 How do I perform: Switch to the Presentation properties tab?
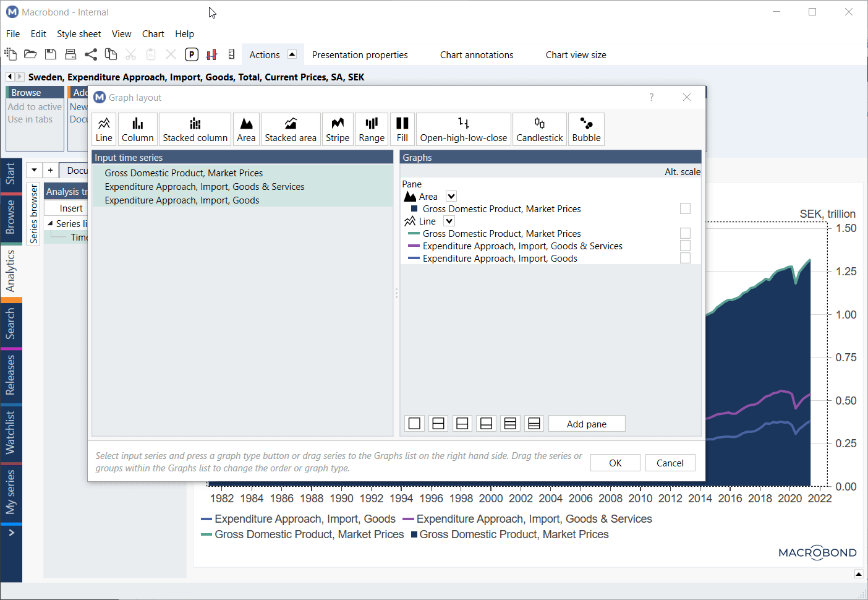[360, 54]
